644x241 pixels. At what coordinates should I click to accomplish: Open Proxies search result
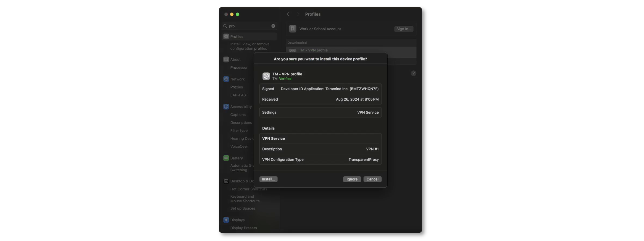(236, 87)
